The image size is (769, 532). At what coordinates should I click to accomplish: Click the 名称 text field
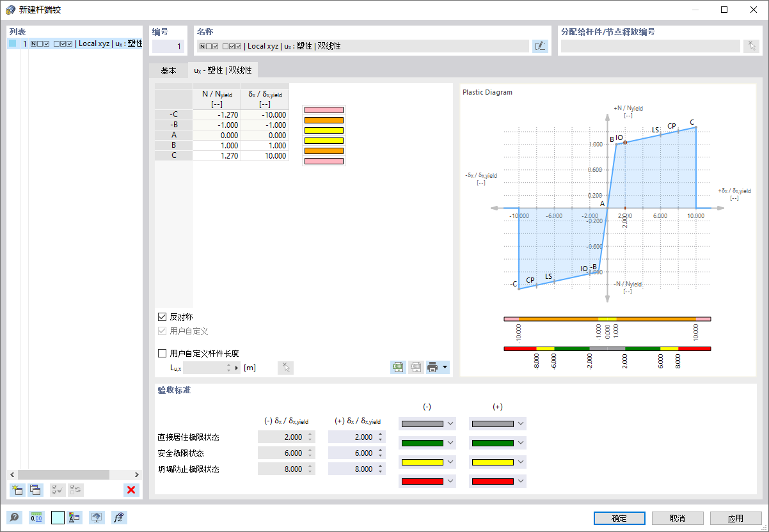(363, 46)
